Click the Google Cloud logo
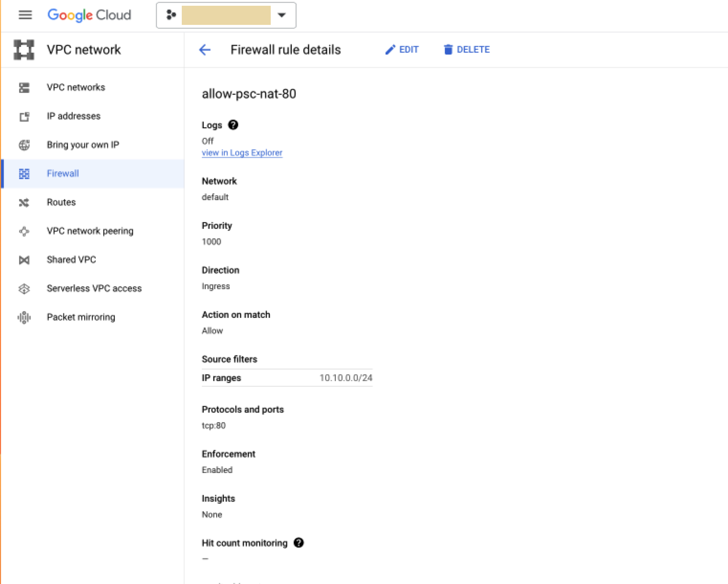The image size is (728, 584). coord(89,15)
